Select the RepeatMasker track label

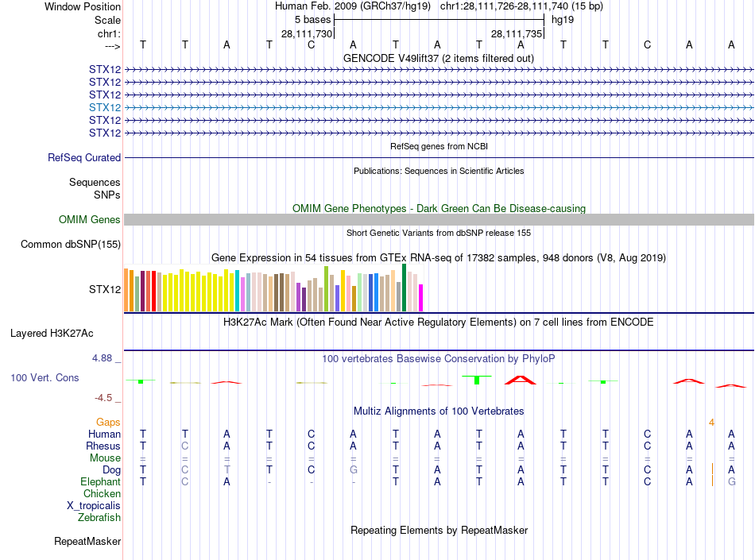click(x=87, y=541)
